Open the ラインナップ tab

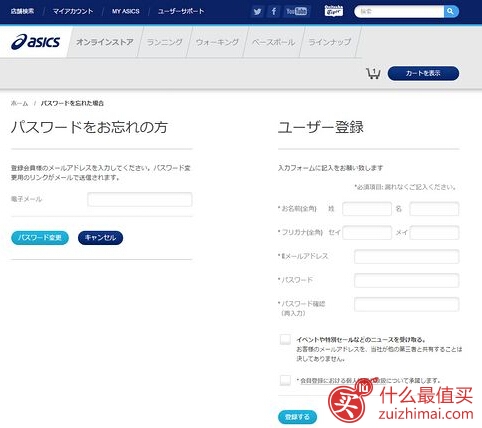pyautogui.click(x=330, y=42)
